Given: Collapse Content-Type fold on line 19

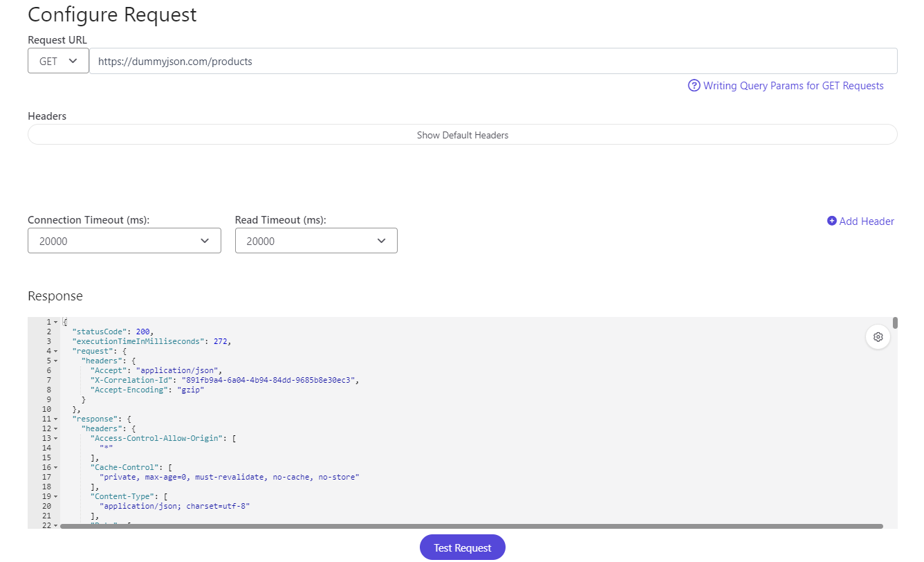Looking at the screenshot, I should pos(55,496).
